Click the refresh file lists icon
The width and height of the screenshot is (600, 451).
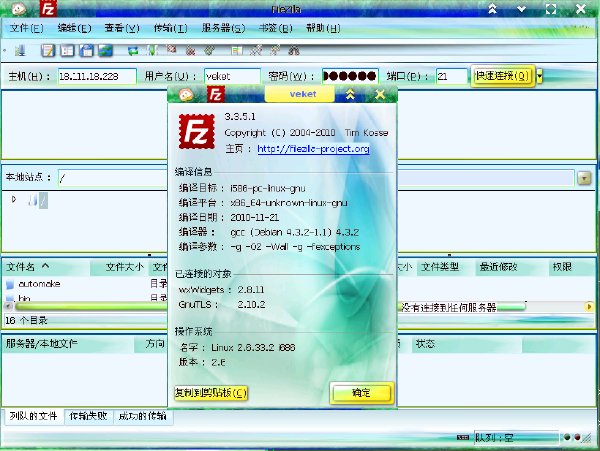tap(133, 50)
